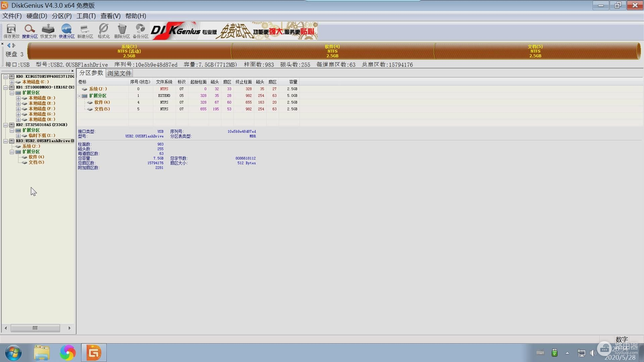The height and width of the screenshot is (362, 644).
Task: Click the New Partition (新建分区) icon
Action: [85, 31]
